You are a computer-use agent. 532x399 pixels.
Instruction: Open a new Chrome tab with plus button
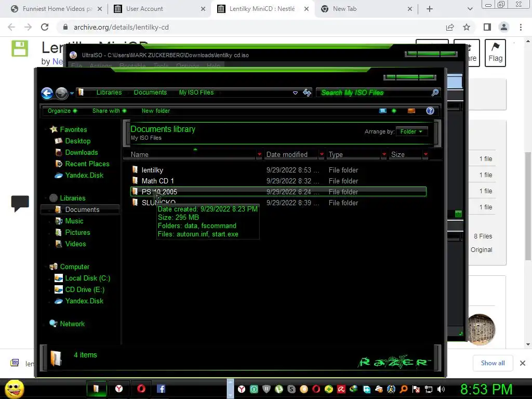(x=430, y=9)
